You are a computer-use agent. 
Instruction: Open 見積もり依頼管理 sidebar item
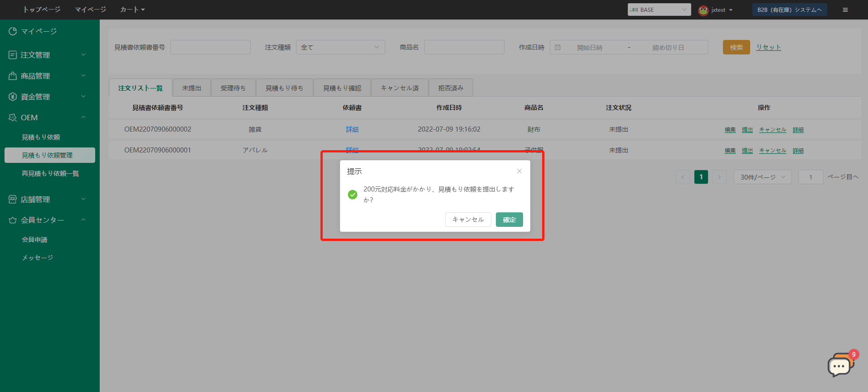(50, 155)
